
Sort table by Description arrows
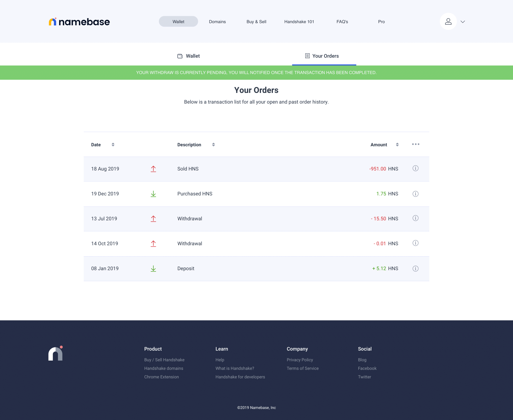(x=213, y=145)
